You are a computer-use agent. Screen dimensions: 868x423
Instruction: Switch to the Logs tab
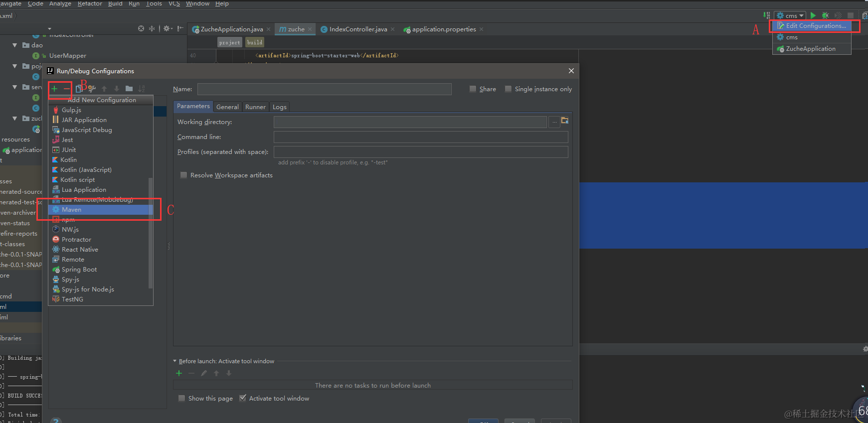click(x=280, y=107)
